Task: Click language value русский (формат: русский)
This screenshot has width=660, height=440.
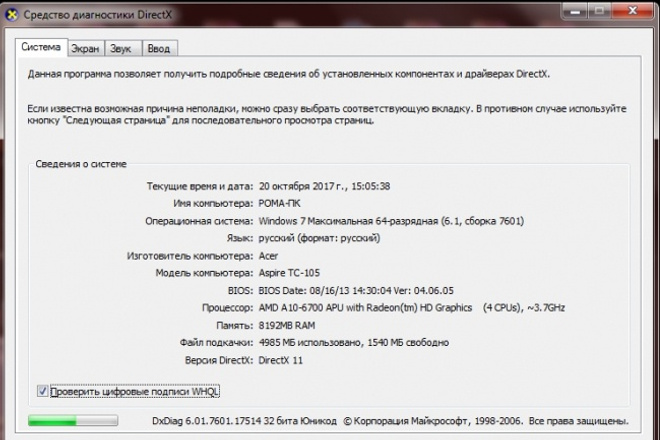Action: coord(319,238)
